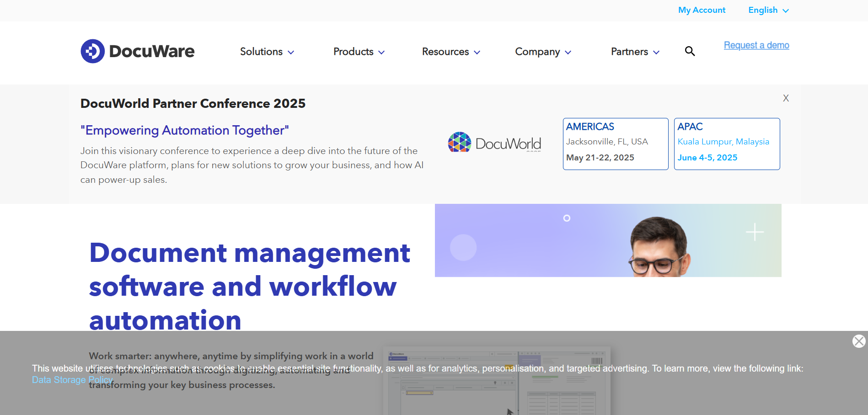Close the DocuWorld conference banner with X

click(786, 98)
